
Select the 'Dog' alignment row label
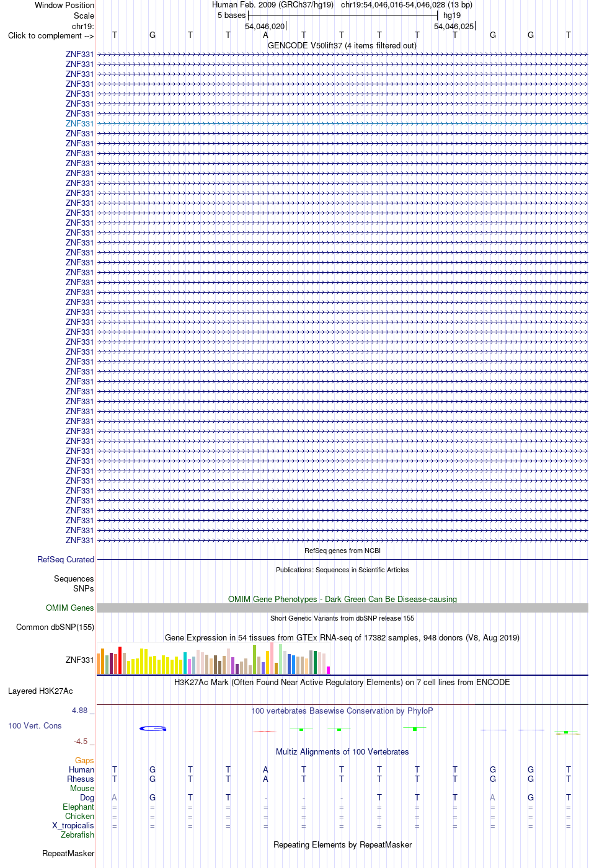pyautogui.click(x=87, y=797)
